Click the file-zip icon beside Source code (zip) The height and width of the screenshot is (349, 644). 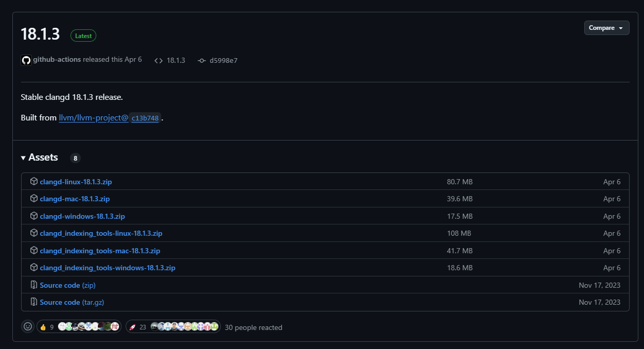[x=34, y=285]
